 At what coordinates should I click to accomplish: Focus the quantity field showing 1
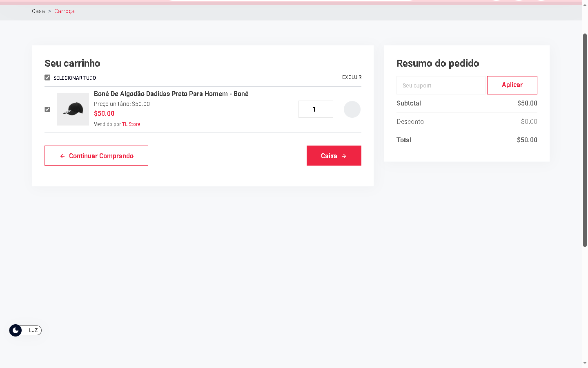coord(316,109)
